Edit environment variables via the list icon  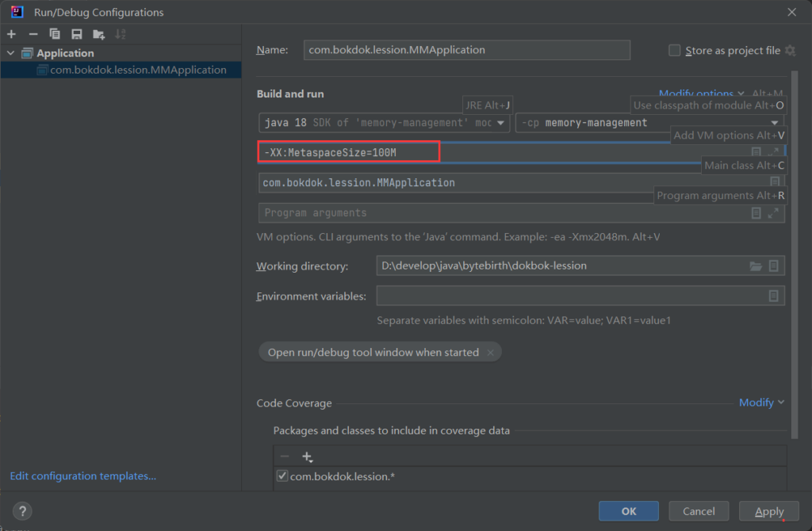[774, 296]
